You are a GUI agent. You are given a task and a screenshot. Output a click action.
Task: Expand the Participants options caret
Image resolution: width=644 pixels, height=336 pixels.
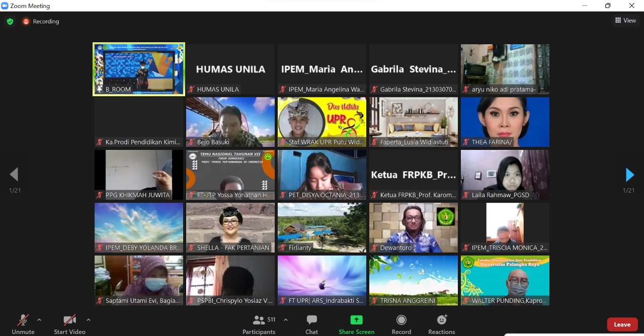(x=286, y=320)
